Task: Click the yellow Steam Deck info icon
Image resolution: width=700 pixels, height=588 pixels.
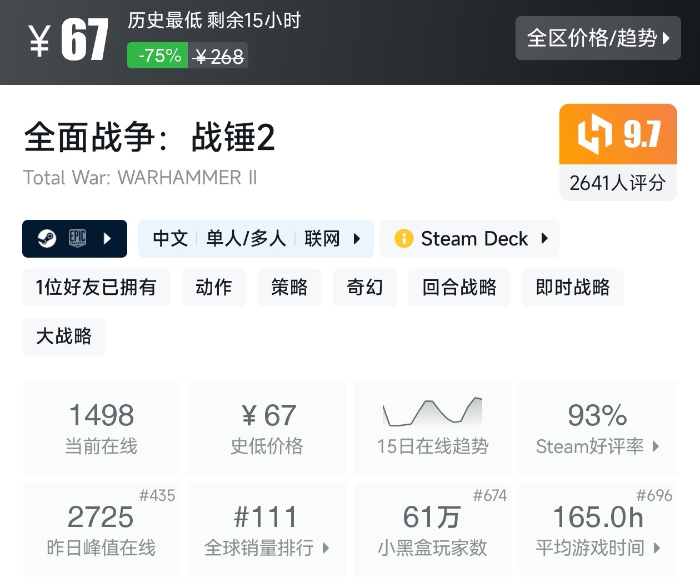Action: (404, 239)
